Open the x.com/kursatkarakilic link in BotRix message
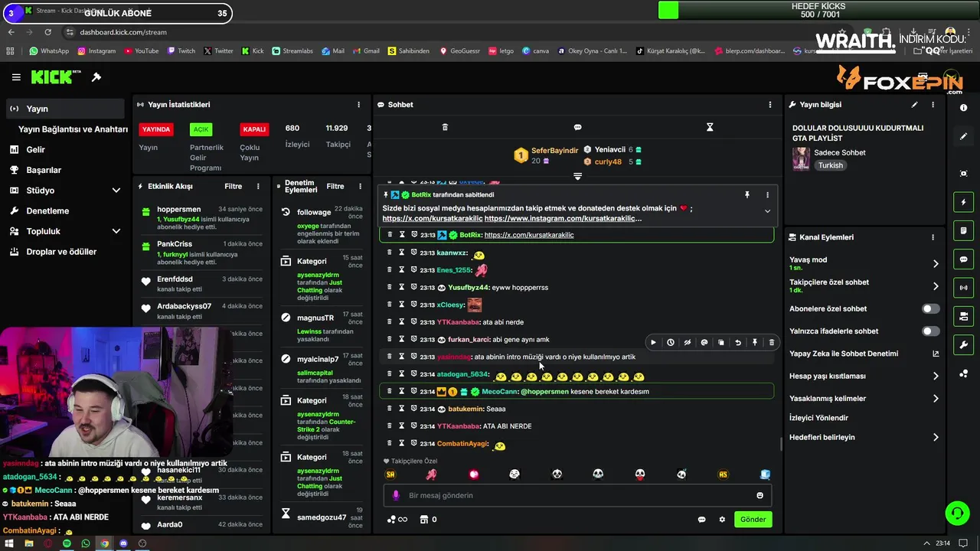 pos(528,235)
